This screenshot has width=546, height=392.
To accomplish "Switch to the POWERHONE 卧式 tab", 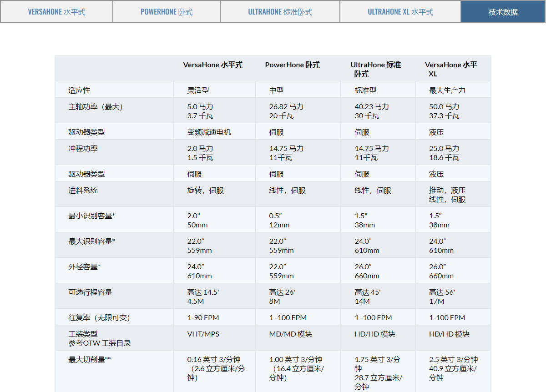I will [x=167, y=12].
